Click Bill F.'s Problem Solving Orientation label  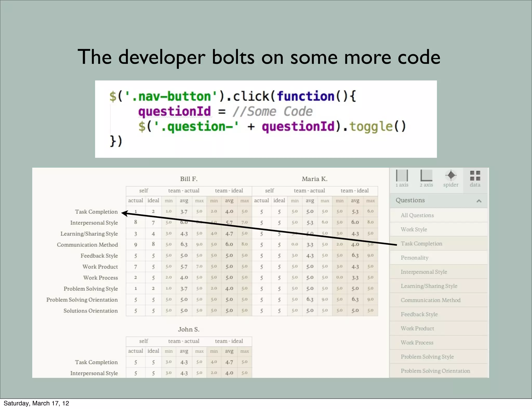pyautogui.click(x=82, y=300)
